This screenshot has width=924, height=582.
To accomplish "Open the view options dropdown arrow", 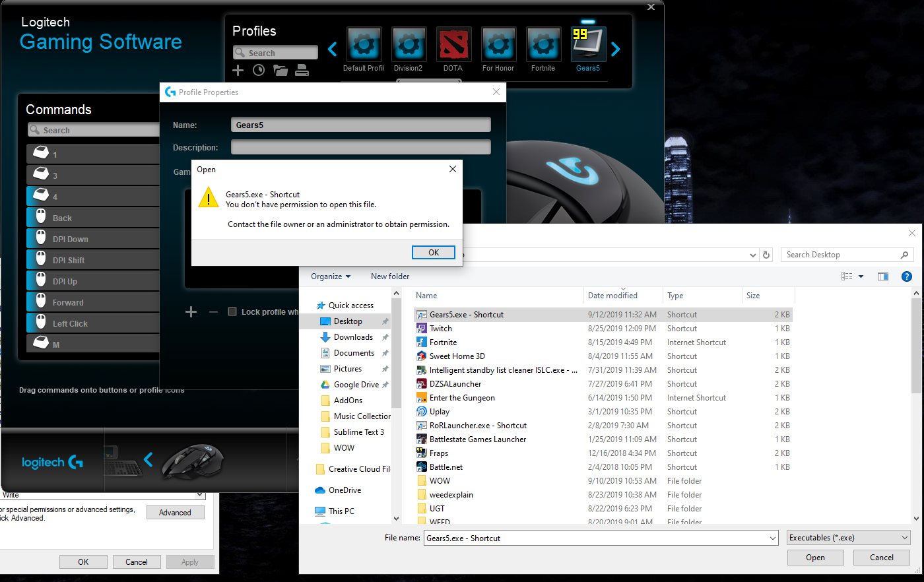I will 861,276.
